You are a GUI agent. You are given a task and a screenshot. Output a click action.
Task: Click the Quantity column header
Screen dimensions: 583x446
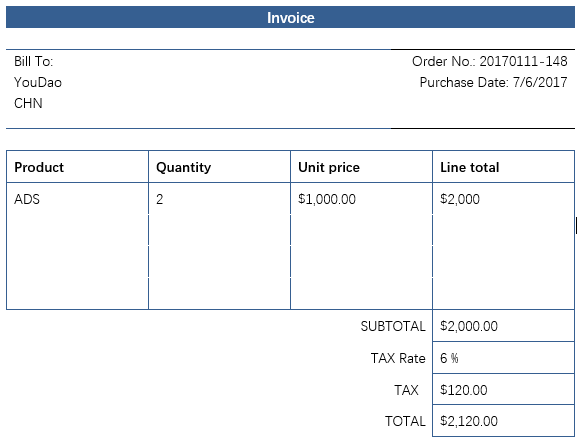[x=219, y=167]
